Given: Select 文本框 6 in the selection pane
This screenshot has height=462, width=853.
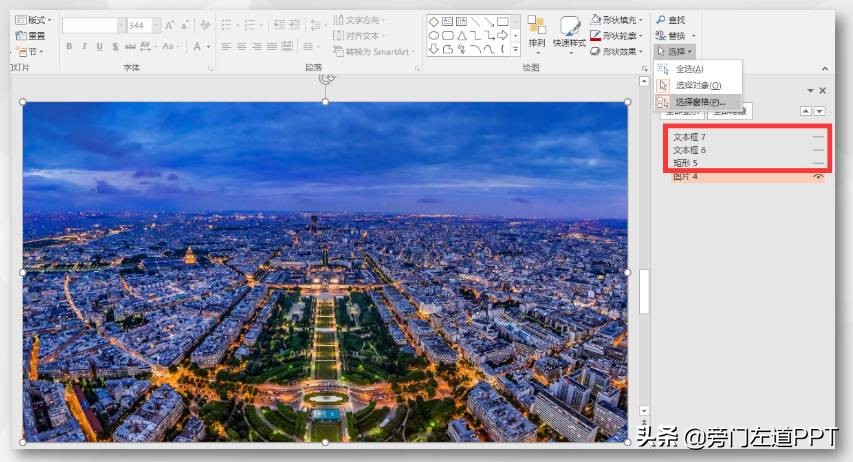Looking at the screenshot, I should pyautogui.click(x=690, y=150).
